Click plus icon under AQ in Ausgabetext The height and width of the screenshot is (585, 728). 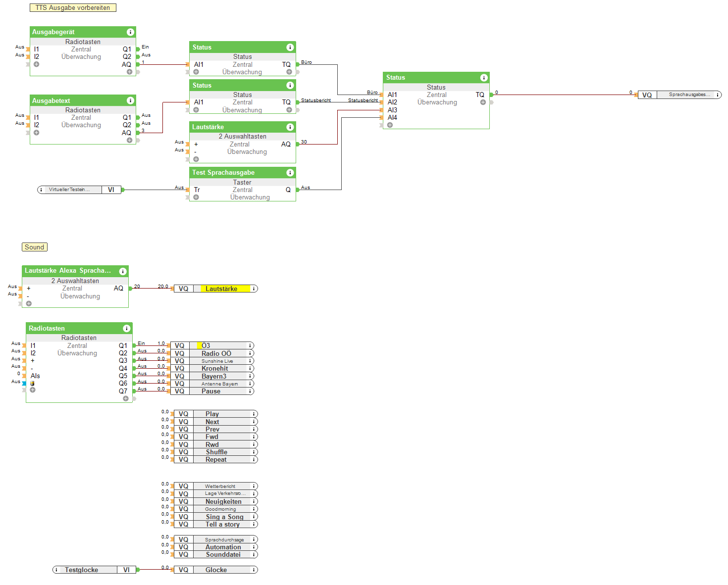click(x=129, y=140)
